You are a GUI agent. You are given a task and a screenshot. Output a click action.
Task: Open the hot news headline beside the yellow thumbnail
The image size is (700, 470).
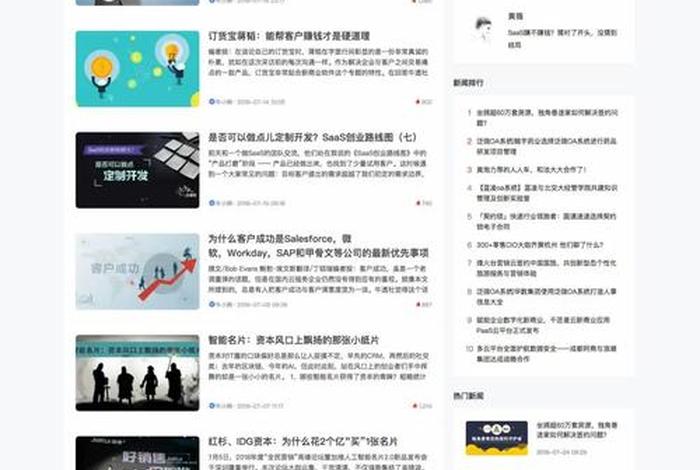pos(577,430)
